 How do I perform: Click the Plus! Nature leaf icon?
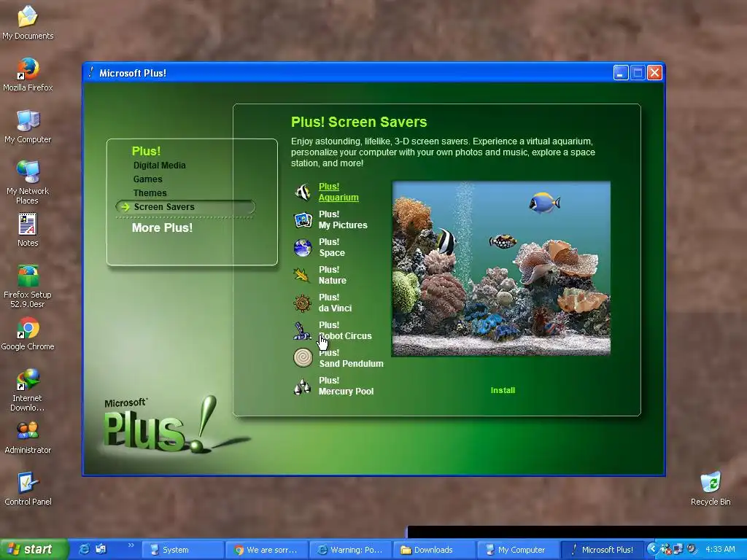302,275
